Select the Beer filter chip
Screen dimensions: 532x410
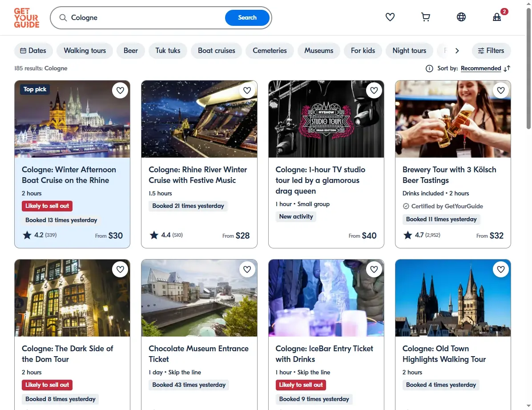(131, 51)
